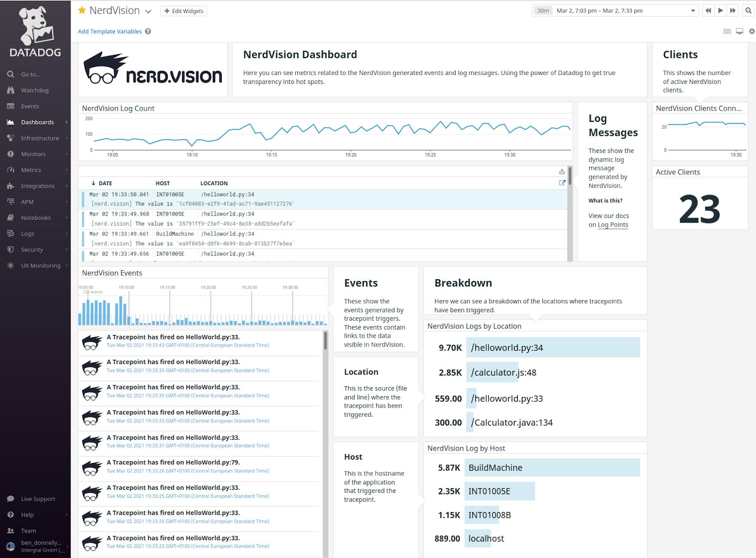Click the magnifier icon next to time controls

click(748, 10)
